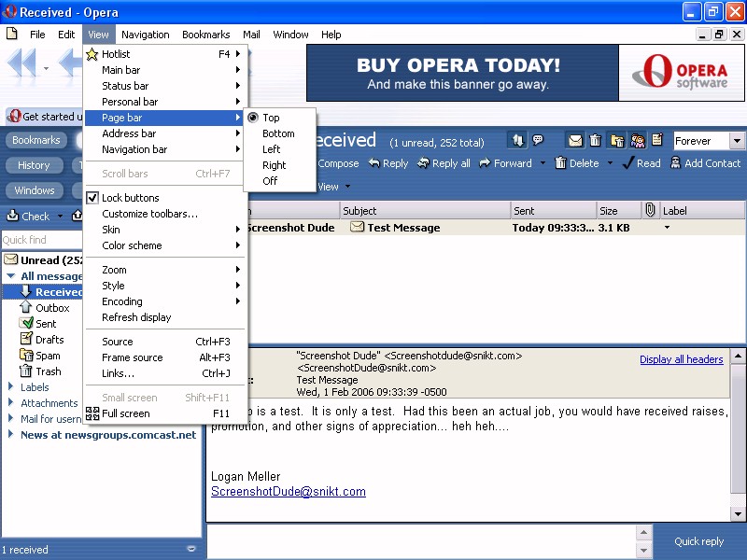Click the Hotlist star icon in View menu

click(x=92, y=54)
